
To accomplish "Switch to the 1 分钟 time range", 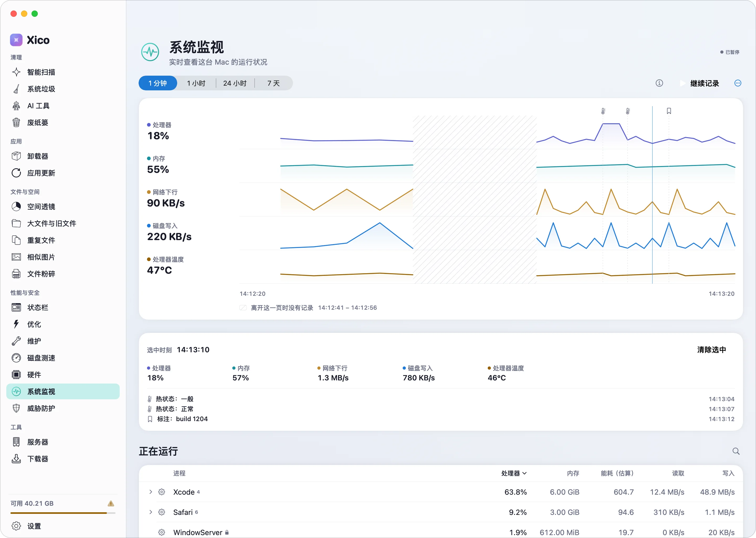I will tap(157, 83).
